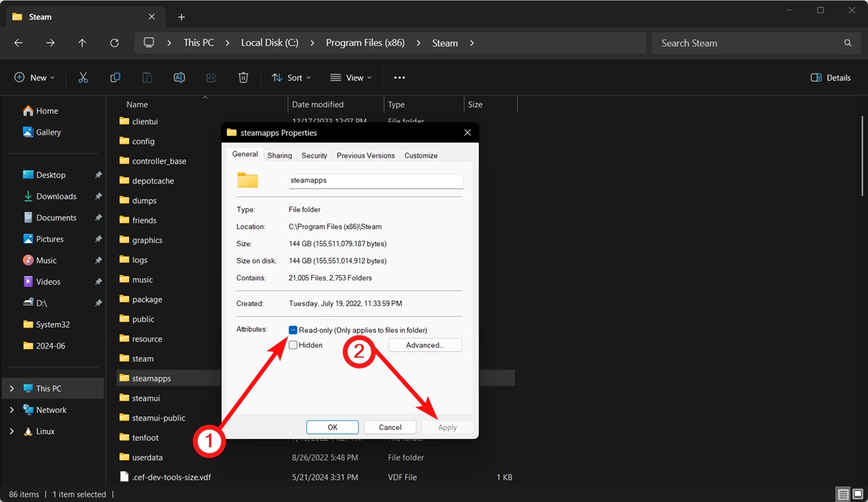Screen dimensions: 868x502
Task: Go up one folder level with Up arrow
Action: (82, 43)
